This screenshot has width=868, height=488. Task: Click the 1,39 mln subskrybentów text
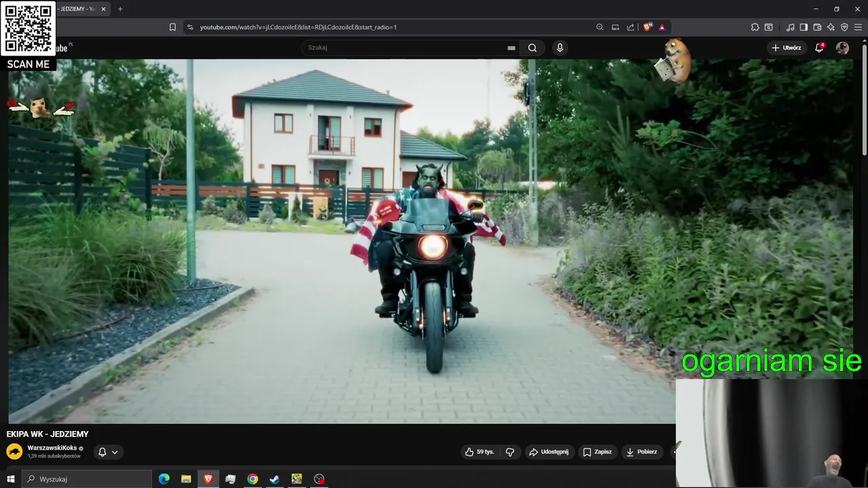click(x=54, y=456)
